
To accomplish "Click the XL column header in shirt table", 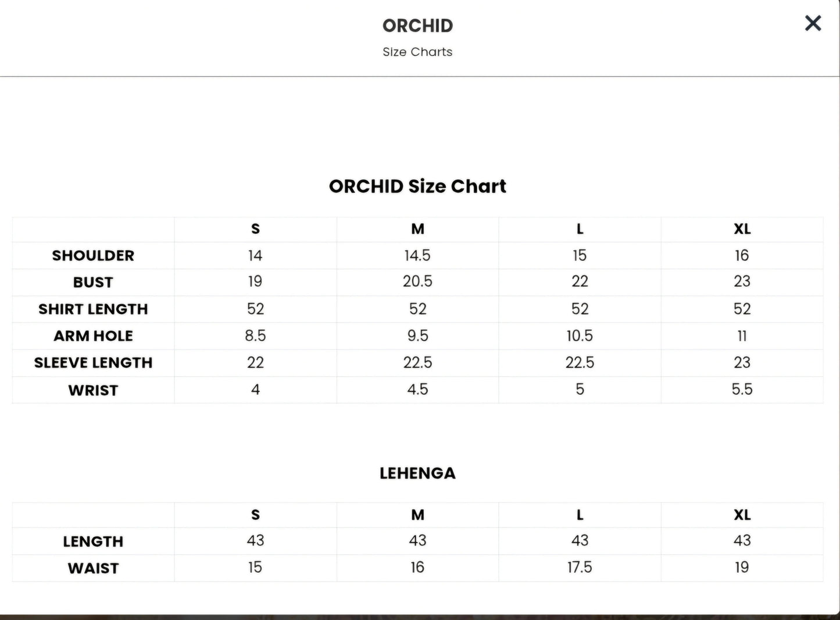I will pos(742,229).
